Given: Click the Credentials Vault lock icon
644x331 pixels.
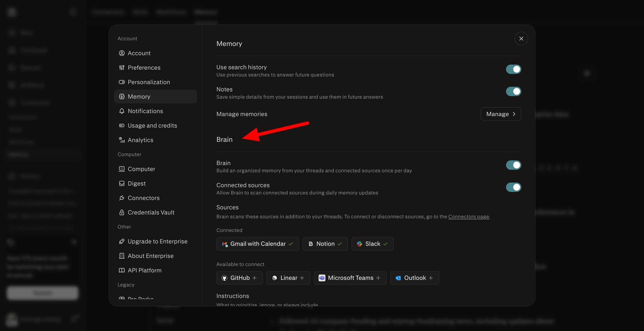Looking at the screenshot, I should [122, 213].
